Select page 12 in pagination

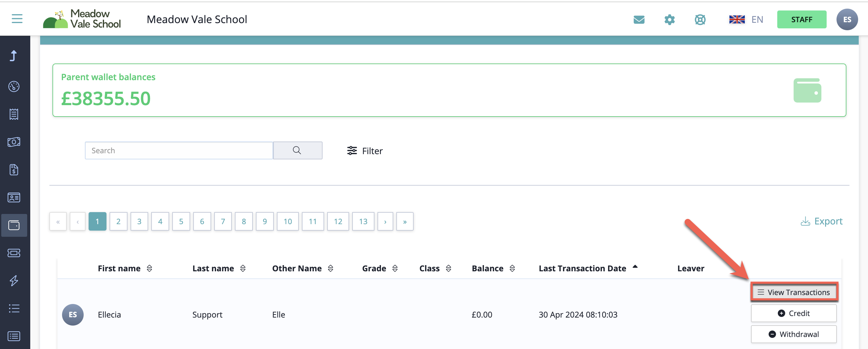pyautogui.click(x=338, y=221)
